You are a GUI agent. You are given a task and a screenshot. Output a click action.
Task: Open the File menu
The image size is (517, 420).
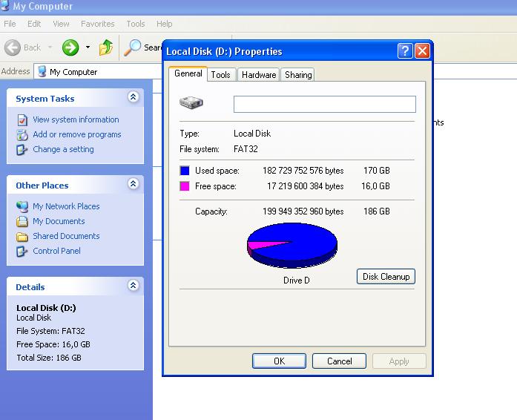(x=10, y=24)
